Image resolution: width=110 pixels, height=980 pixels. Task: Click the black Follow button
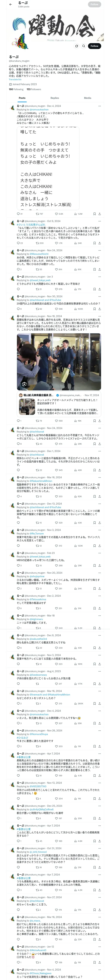94,46
